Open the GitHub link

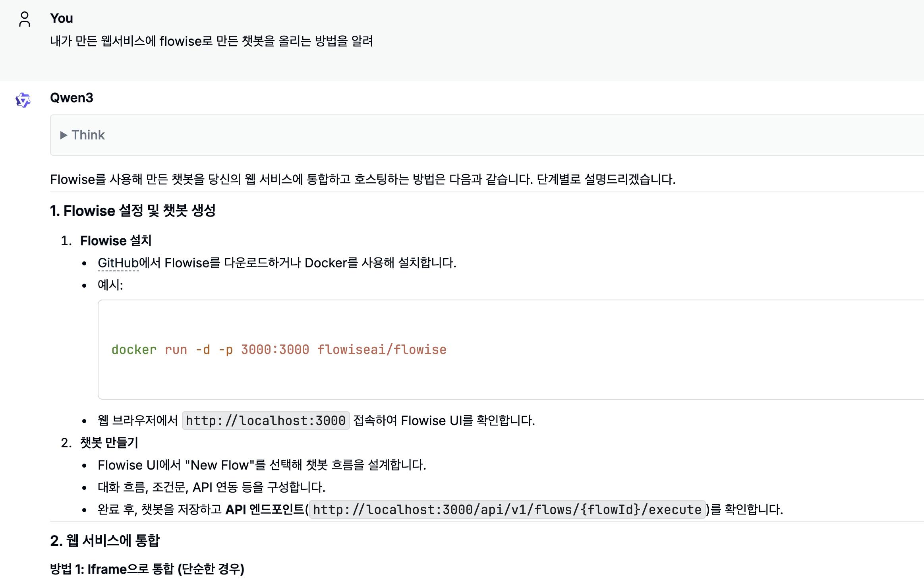click(x=118, y=263)
